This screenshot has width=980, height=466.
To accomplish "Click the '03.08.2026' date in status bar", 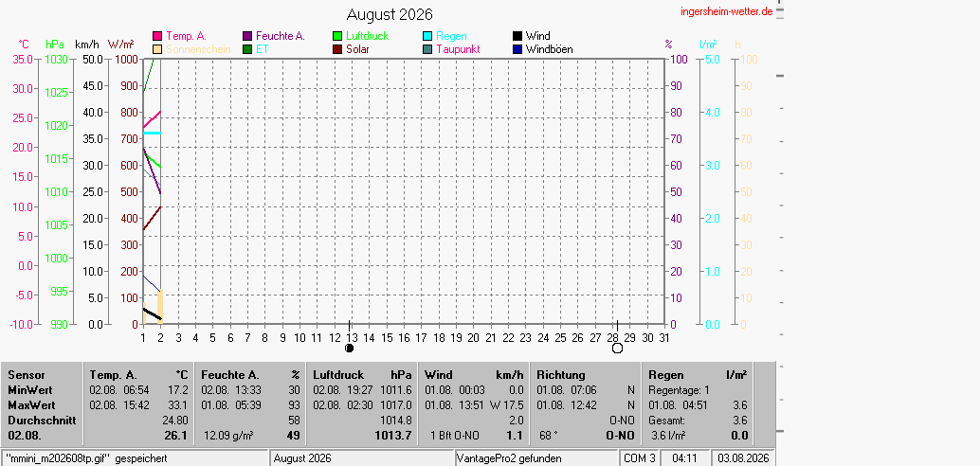I will [744, 458].
